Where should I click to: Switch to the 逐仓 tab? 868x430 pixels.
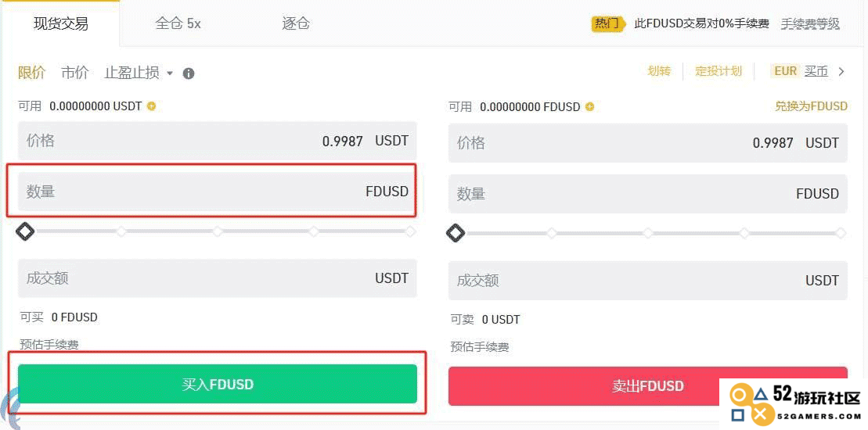pos(296,23)
